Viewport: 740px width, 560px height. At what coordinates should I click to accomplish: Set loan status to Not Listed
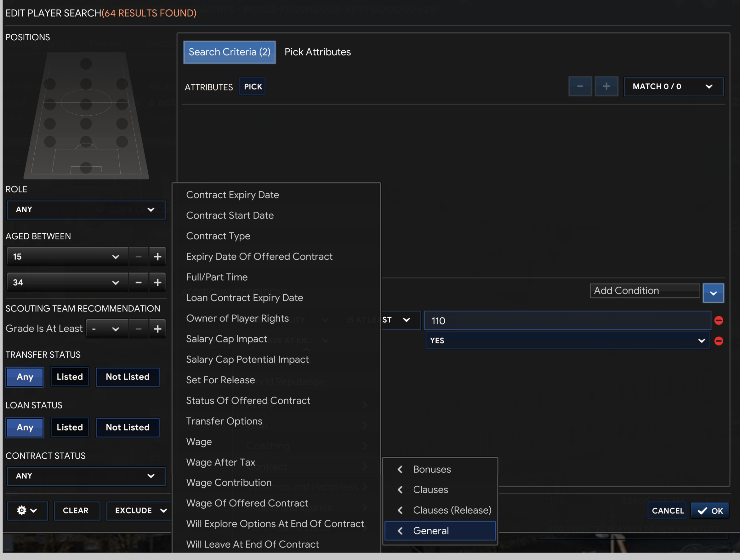coord(128,427)
